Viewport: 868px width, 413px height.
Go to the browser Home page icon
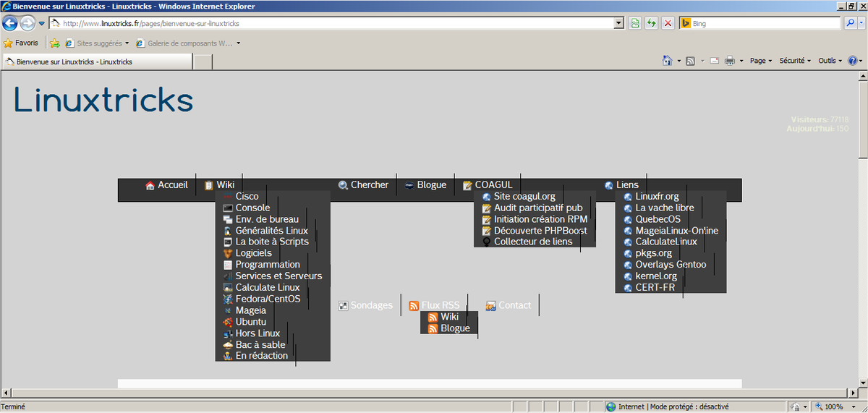[668, 61]
